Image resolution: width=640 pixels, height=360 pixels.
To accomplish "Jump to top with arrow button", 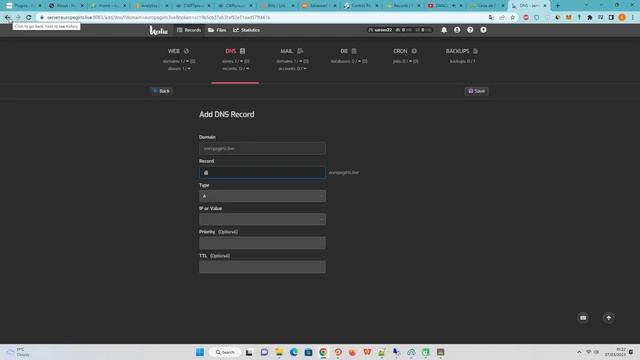I will click(608, 318).
